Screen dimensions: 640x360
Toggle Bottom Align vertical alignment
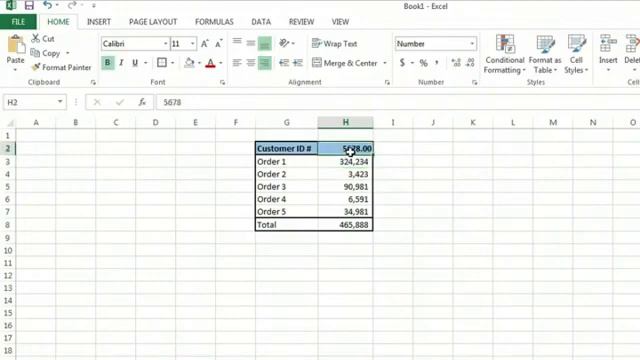(x=264, y=43)
